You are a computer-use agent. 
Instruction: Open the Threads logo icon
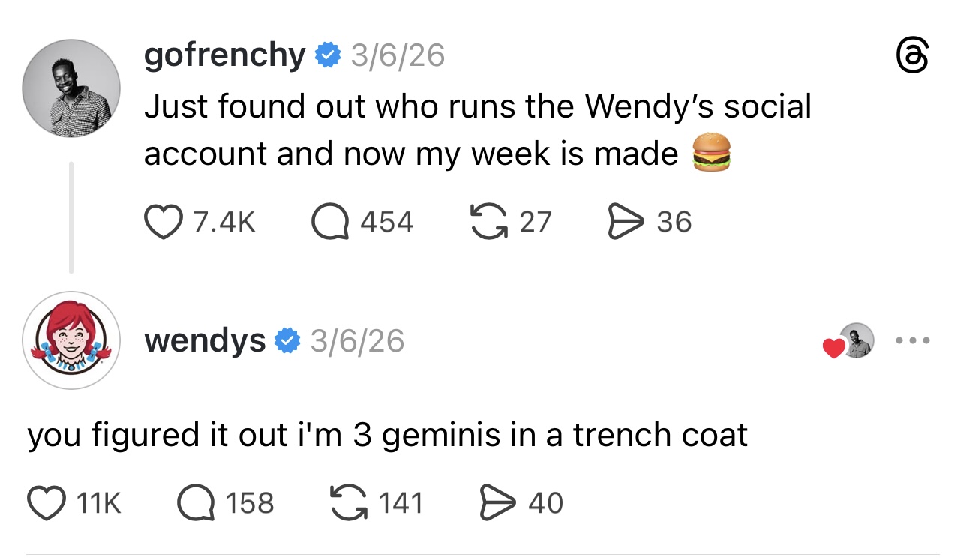911,58
